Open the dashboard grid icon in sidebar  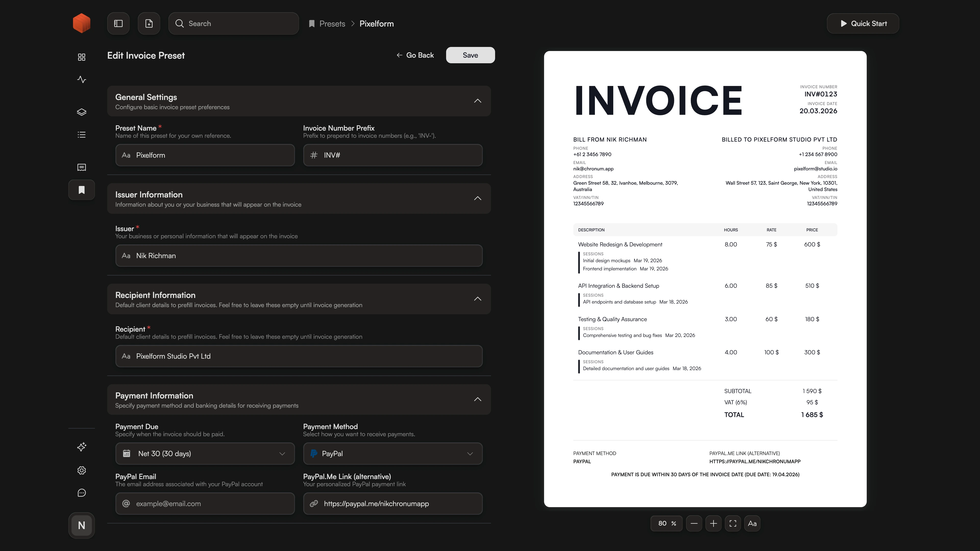[81, 57]
